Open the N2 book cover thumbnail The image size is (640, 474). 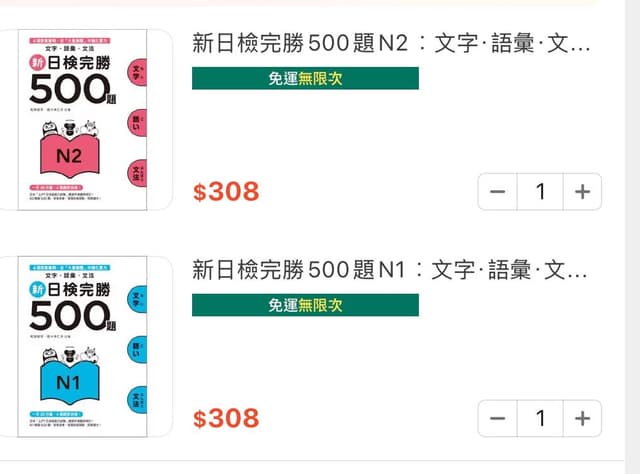coord(82,119)
